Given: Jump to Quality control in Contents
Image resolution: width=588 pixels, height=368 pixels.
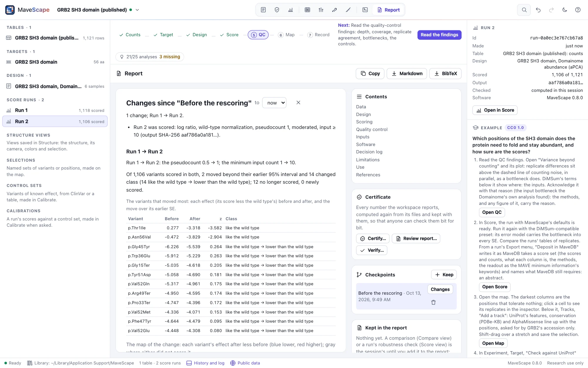Looking at the screenshot, I should tap(372, 129).
